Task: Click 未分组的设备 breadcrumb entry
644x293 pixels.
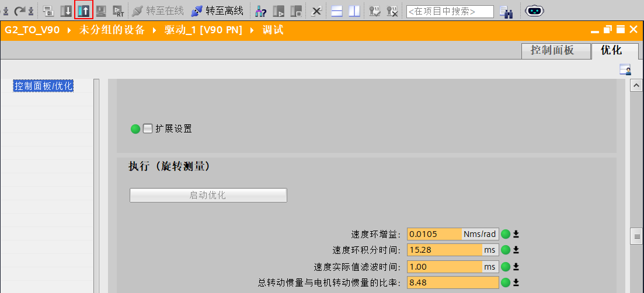Action: 112,30
